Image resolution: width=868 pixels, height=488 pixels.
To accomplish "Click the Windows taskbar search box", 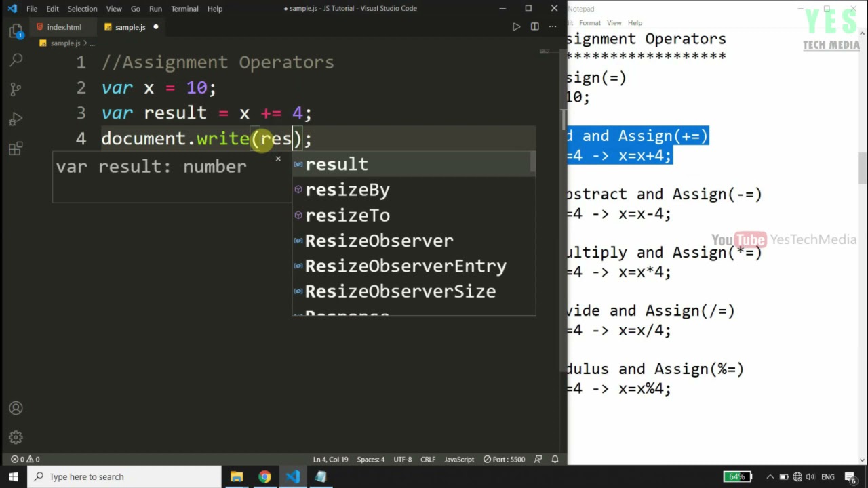I will 124,476.
